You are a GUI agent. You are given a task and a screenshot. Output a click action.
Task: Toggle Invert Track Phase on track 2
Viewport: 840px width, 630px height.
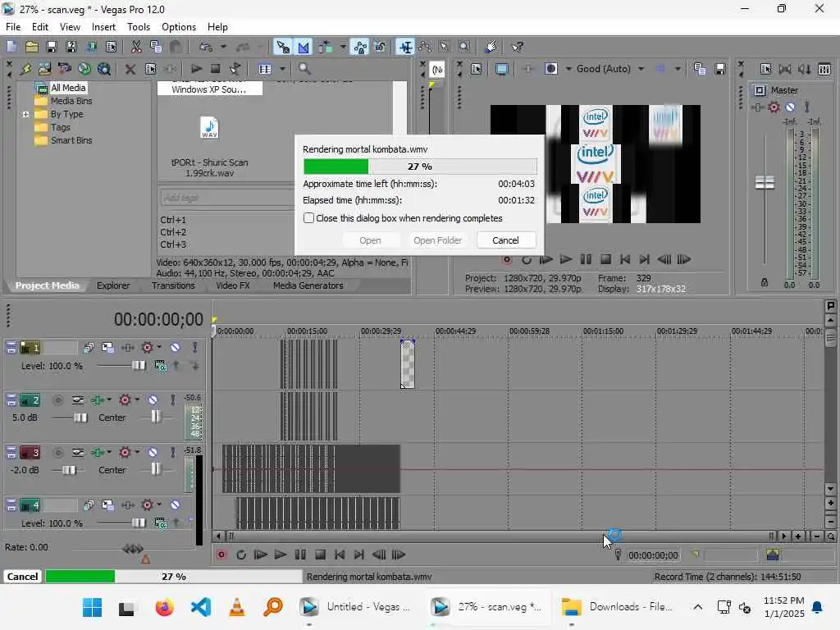[78, 399]
